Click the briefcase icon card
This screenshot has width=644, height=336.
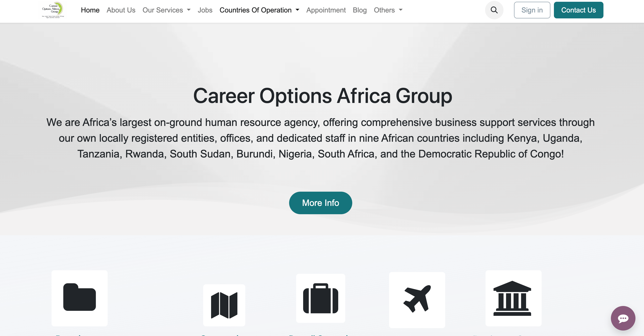click(320, 298)
